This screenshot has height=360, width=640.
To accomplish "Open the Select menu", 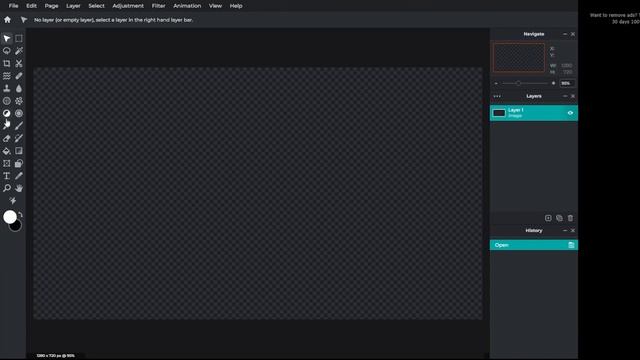I will pyautogui.click(x=96, y=6).
